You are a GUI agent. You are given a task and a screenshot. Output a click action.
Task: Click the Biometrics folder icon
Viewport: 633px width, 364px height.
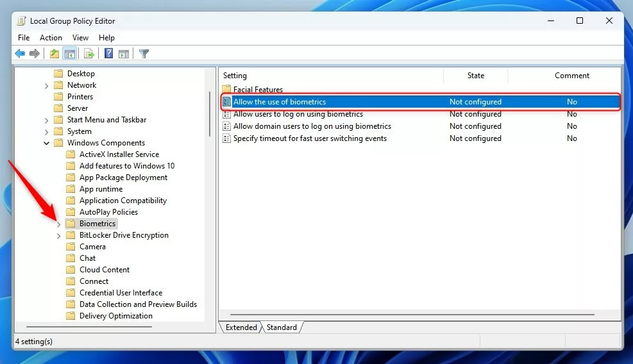pyautogui.click(x=71, y=223)
